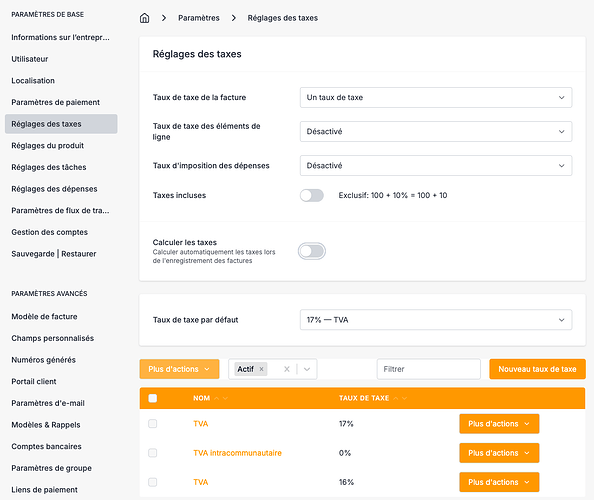Expand Taux d'imposition des dépenses dropdown
This screenshot has height=500, width=594.
pyautogui.click(x=436, y=166)
